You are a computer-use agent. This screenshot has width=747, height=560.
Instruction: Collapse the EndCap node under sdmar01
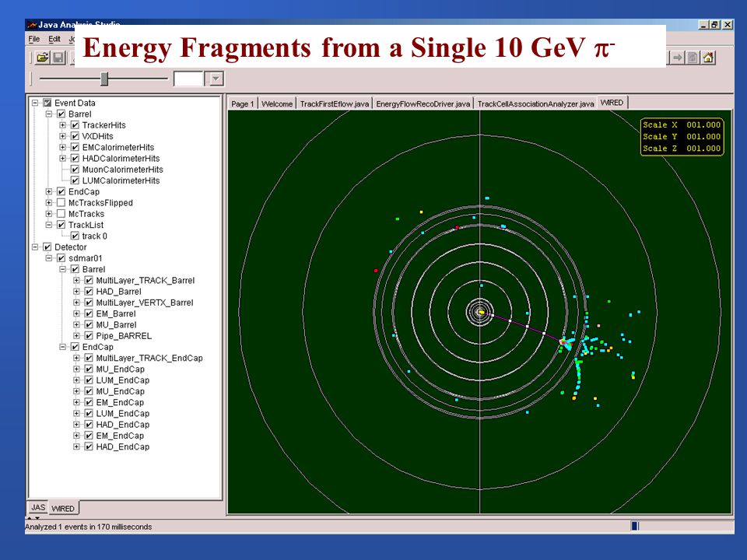pyautogui.click(x=62, y=347)
